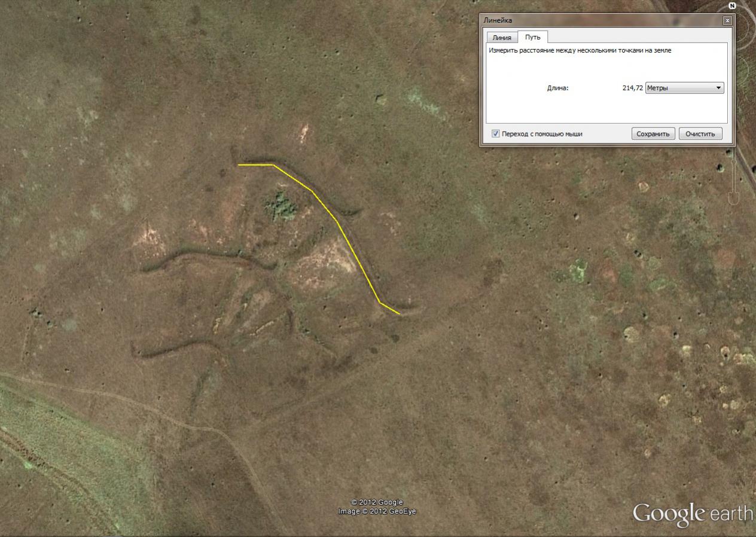
Task: Click the Длина: label
Action: tap(557, 88)
